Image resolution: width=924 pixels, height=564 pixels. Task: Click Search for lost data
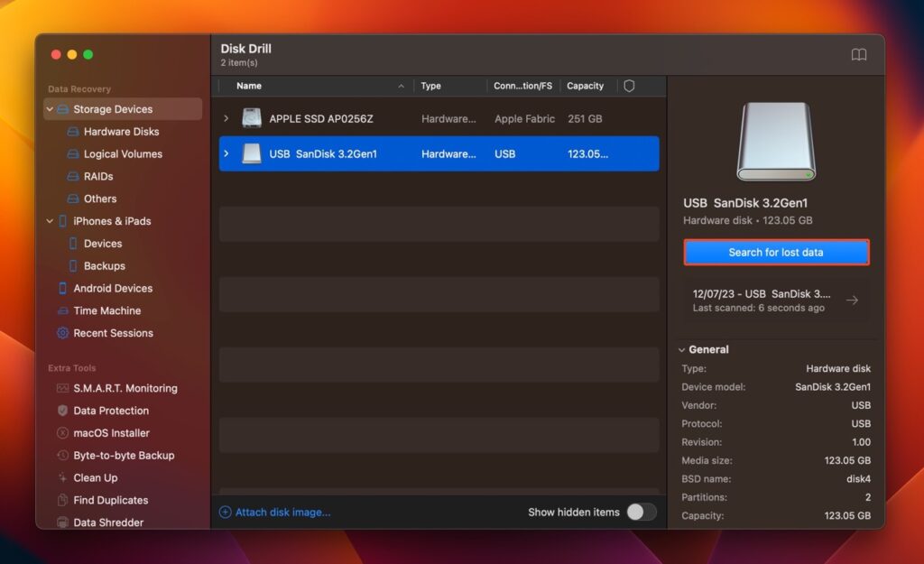(776, 252)
